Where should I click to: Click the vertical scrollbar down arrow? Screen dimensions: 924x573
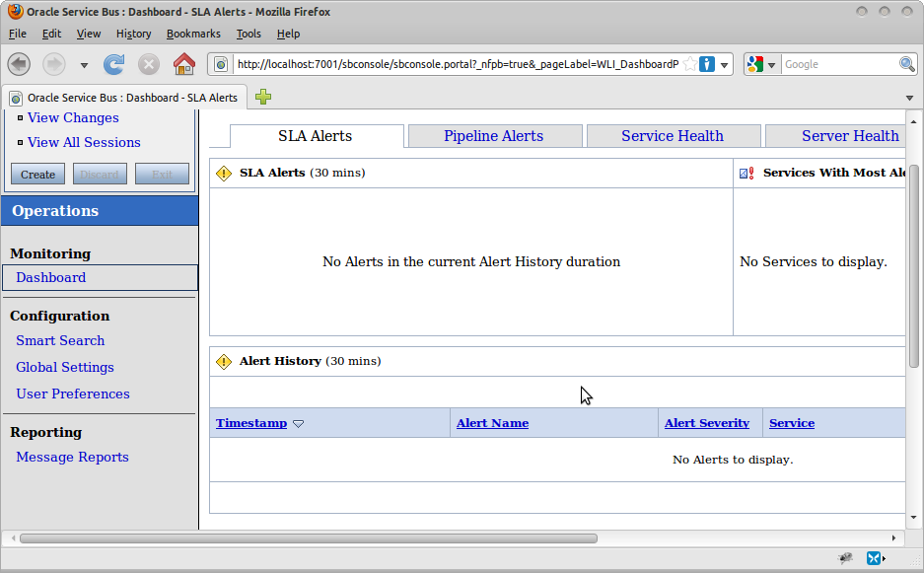click(x=914, y=518)
